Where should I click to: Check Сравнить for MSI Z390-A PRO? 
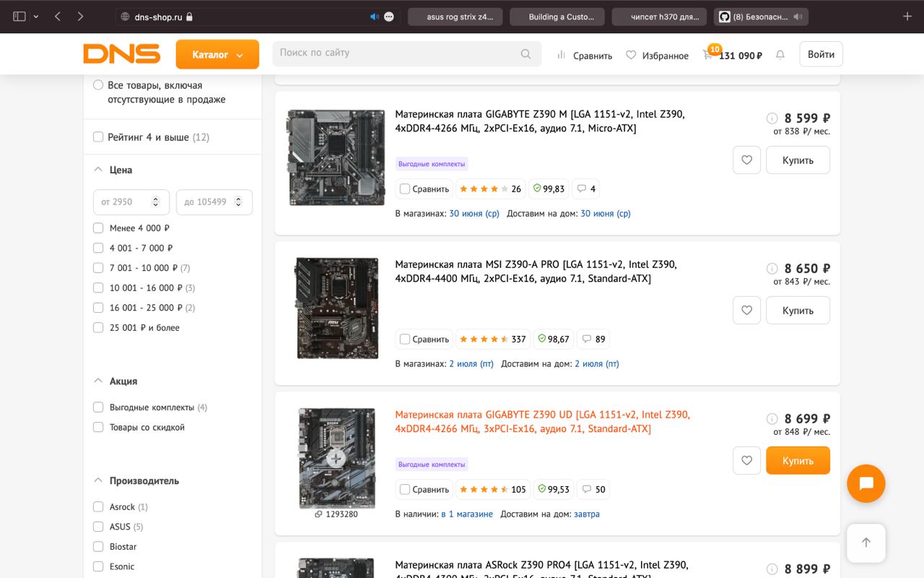point(405,339)
